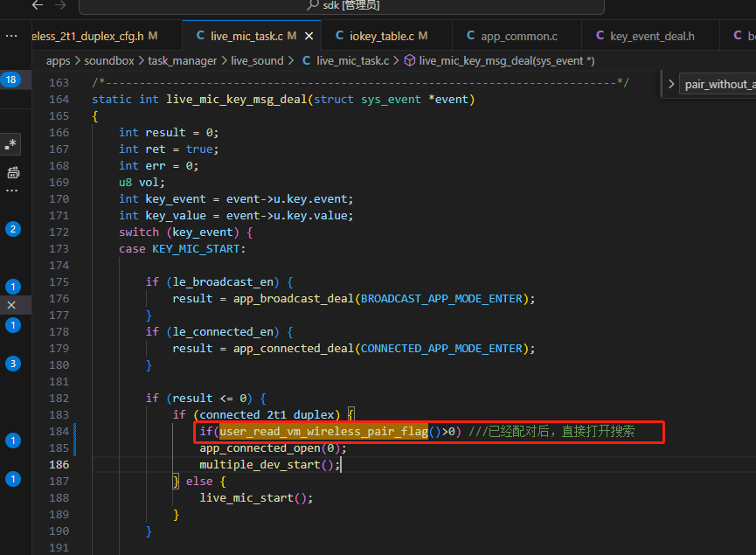The image size is (756, 555).
Task: Click the switch (key_event) statement
Action: (185, 232)
